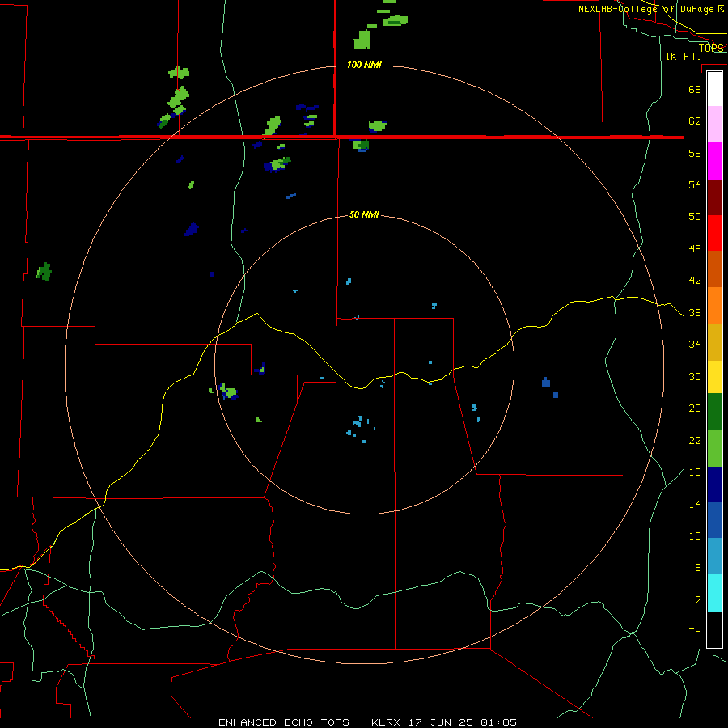728x728 pixels.
Task: Click the black TH legend swatch
Action: click(714, 629)
